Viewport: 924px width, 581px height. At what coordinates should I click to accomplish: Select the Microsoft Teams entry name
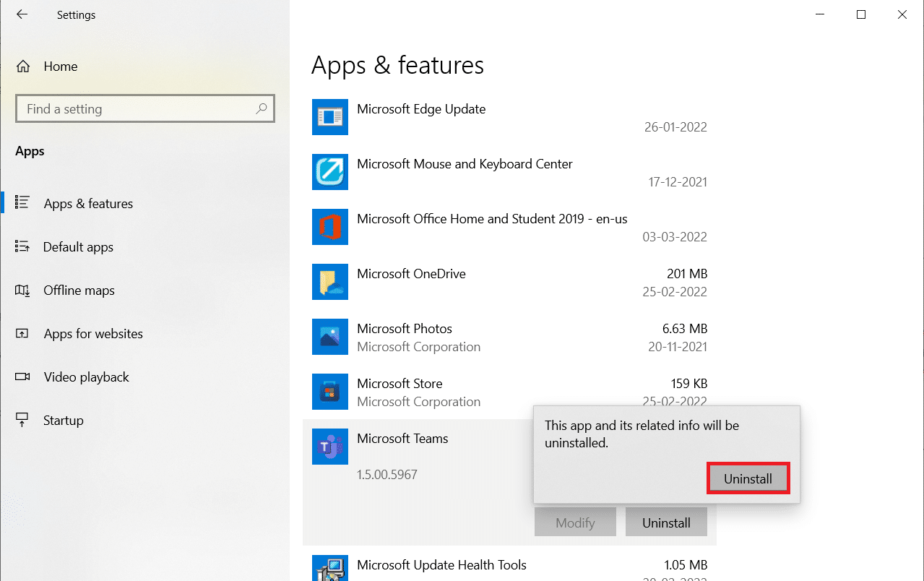402,439
